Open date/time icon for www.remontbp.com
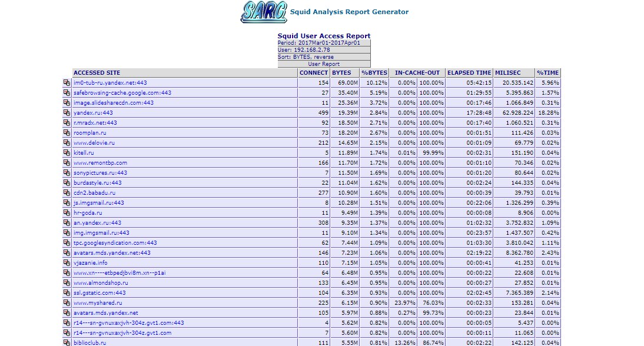644x346 pixels. pyautogui.click(x=67, y=162)
